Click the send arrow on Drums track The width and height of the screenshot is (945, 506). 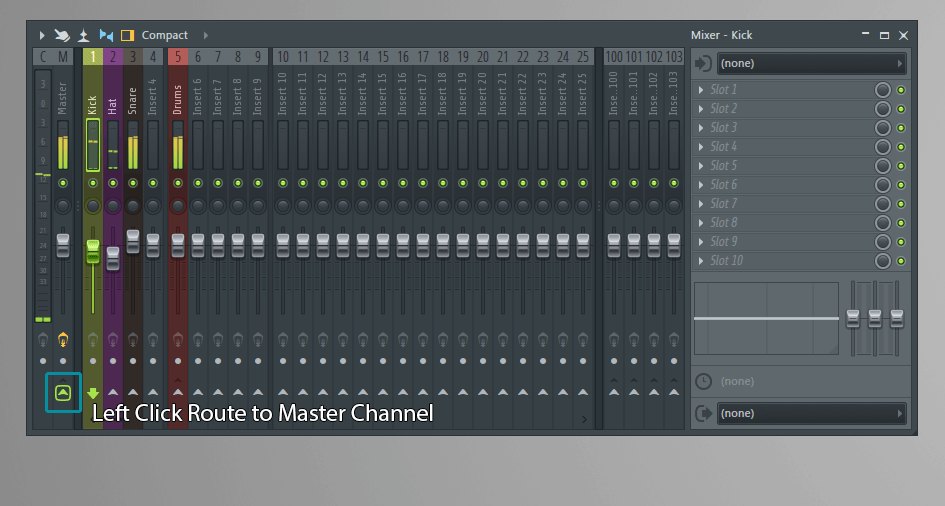click(178, 392)
